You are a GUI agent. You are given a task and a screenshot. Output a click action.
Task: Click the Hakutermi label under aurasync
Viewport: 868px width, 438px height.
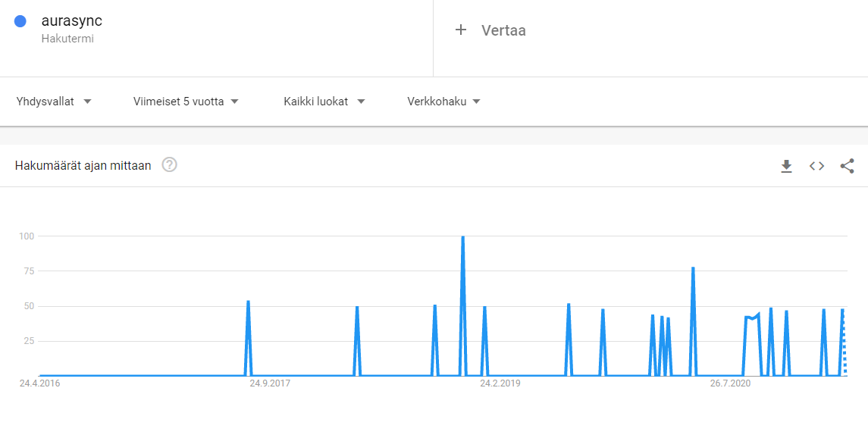coord(67,39)
